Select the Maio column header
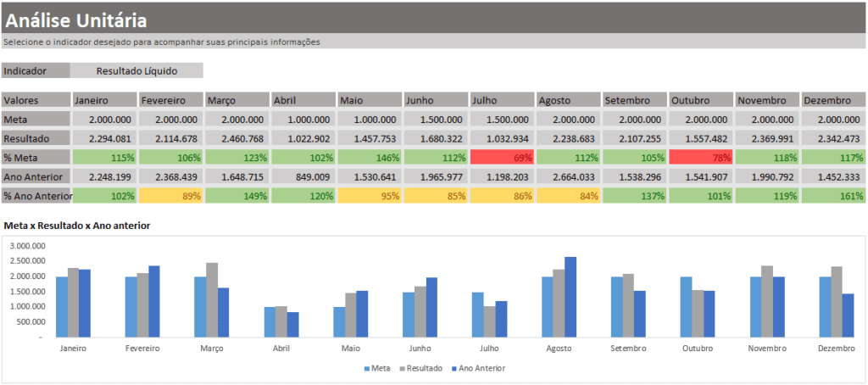 pos(370,100)
